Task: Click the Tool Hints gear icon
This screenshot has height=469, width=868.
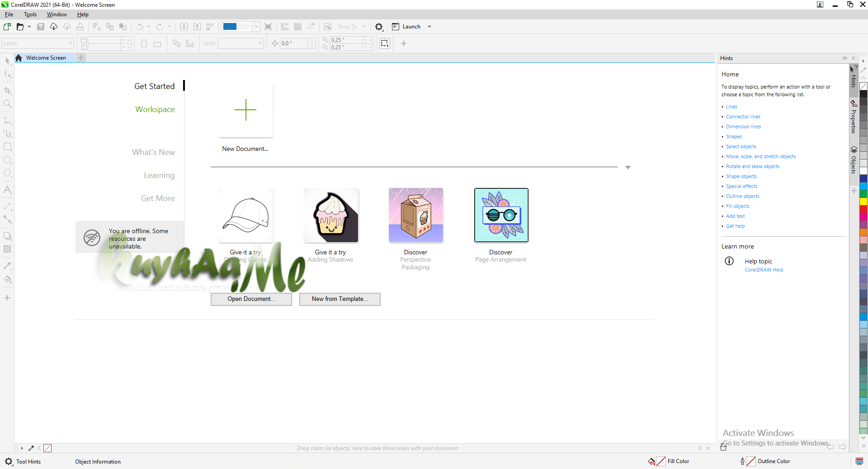Action: pos(9,461)
